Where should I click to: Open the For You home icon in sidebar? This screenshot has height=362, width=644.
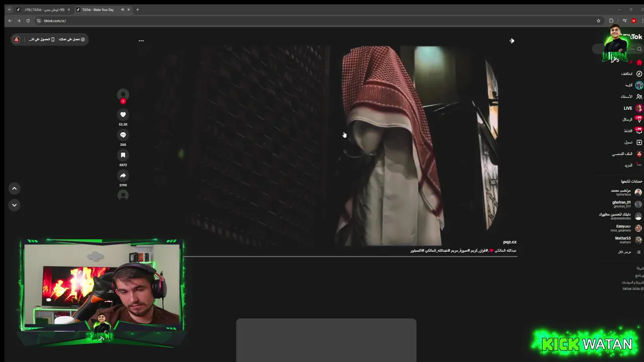point(639,62)
